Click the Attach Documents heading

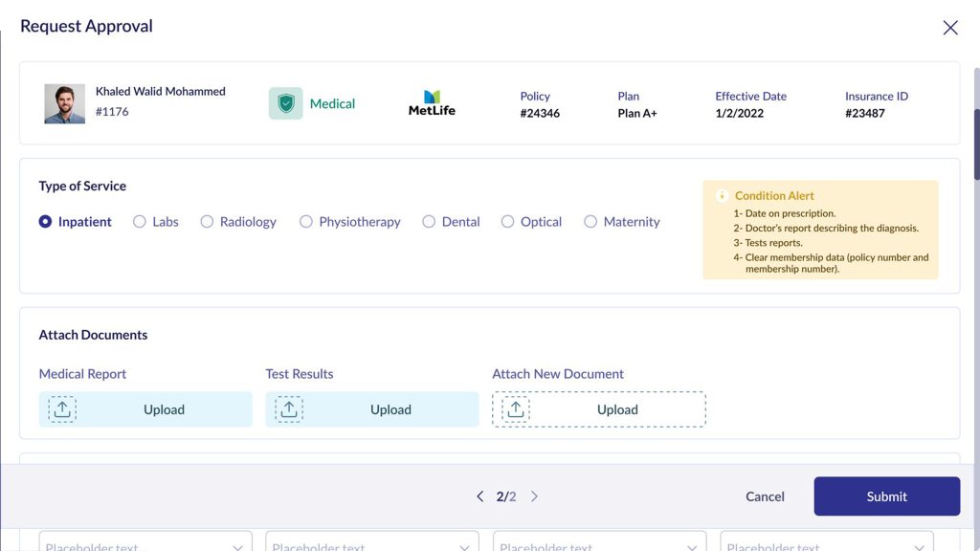[93, 335]
